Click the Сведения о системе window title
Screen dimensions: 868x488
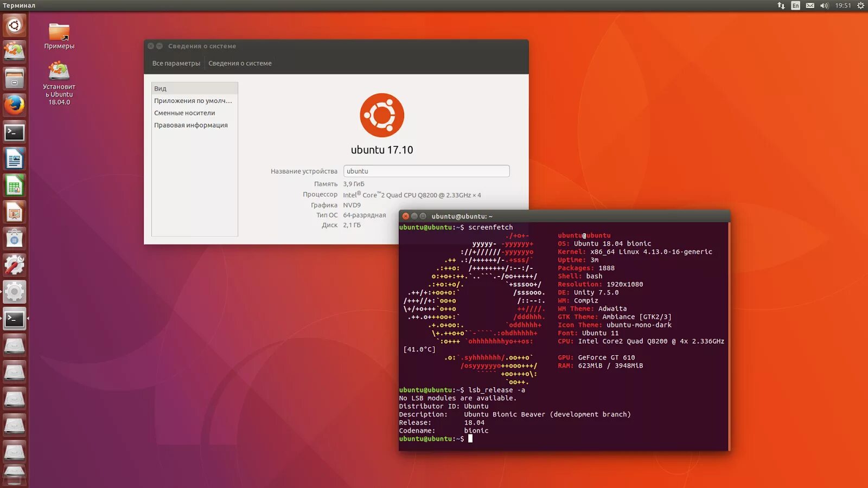(x=202, y=46)
